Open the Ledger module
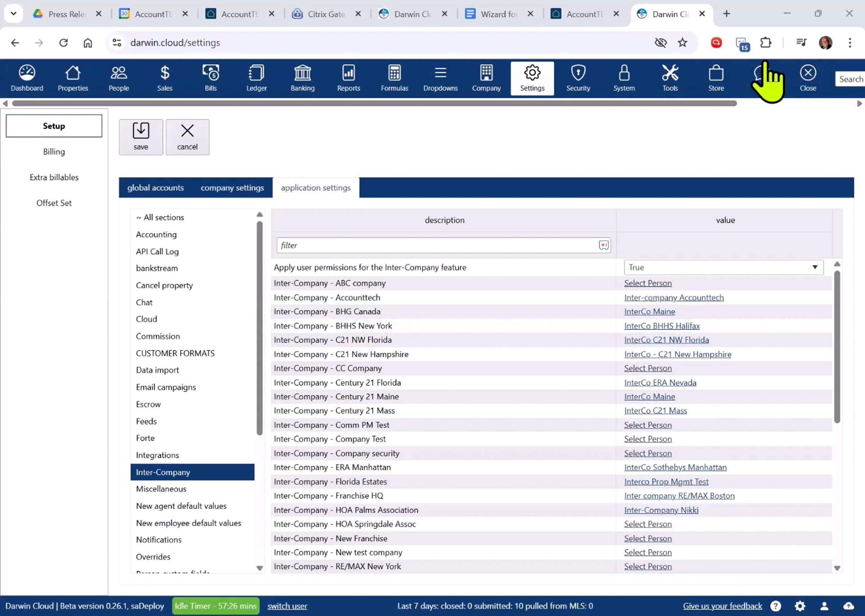The width and height of the screenshot is (865, 616). point(257,79)
